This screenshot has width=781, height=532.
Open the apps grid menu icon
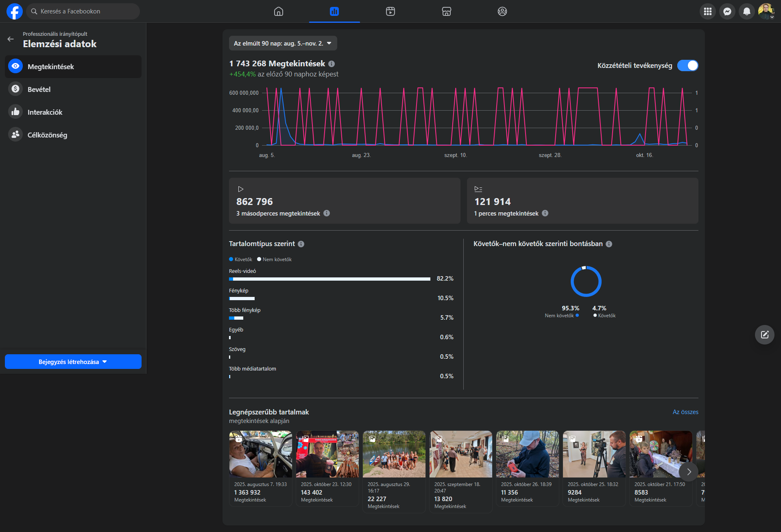coord(708,11)
